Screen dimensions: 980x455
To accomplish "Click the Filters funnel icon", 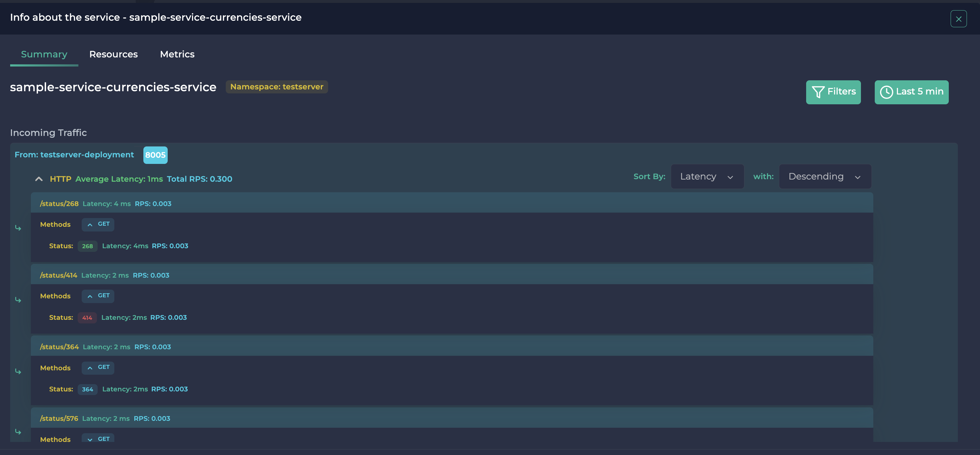I will pos(818,92).
